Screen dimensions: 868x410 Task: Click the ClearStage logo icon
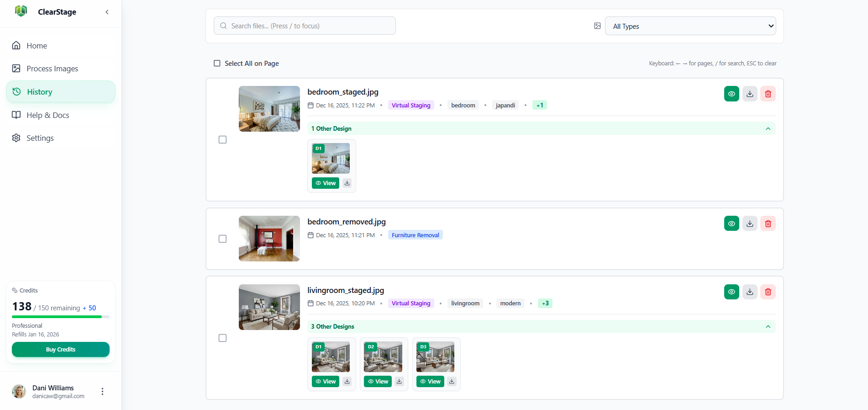coord(21,11)
